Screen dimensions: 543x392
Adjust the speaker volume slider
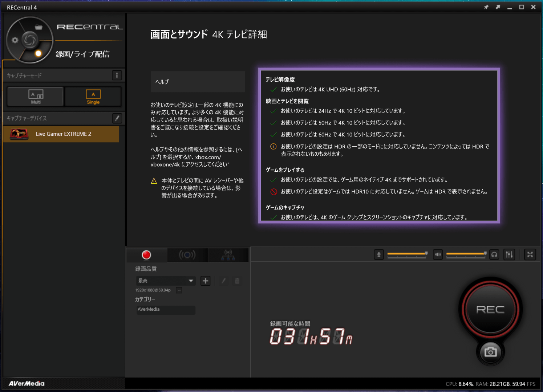pos(466,254)
